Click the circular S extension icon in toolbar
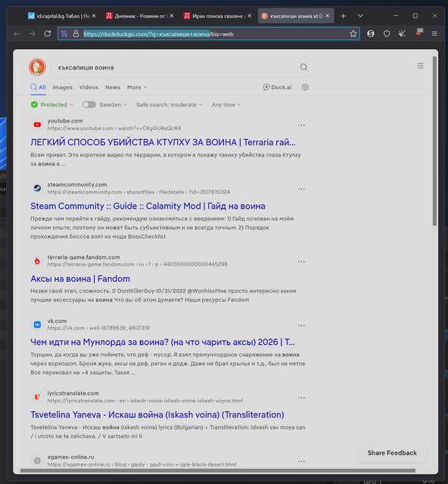The image size is (448, 484). point(371,33)
